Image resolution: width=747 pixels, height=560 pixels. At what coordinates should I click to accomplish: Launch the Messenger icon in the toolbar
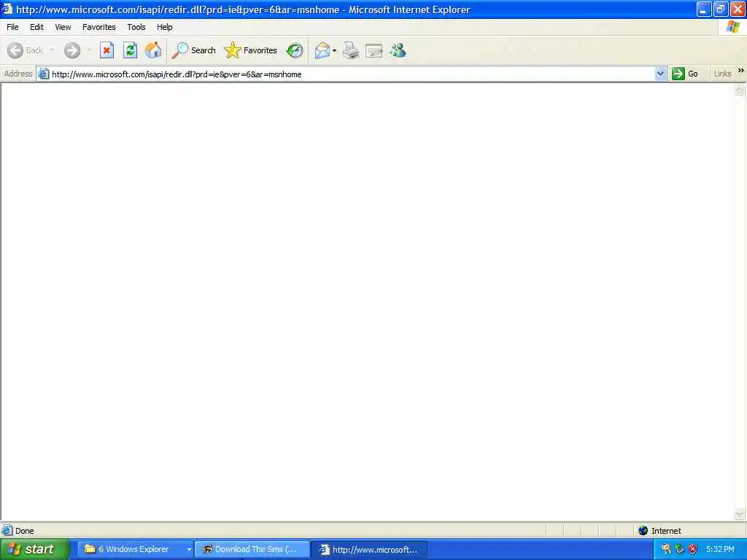click(398, 50)
